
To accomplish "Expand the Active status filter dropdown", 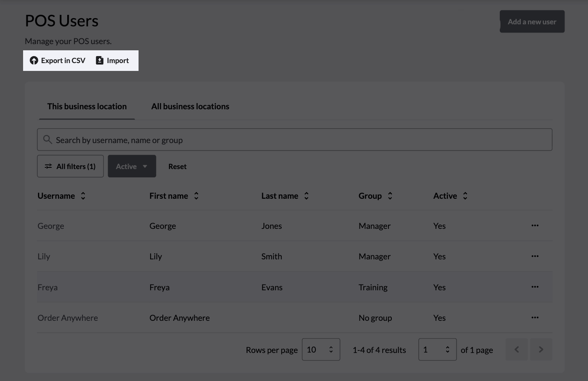I will click(x=132, y=166).
